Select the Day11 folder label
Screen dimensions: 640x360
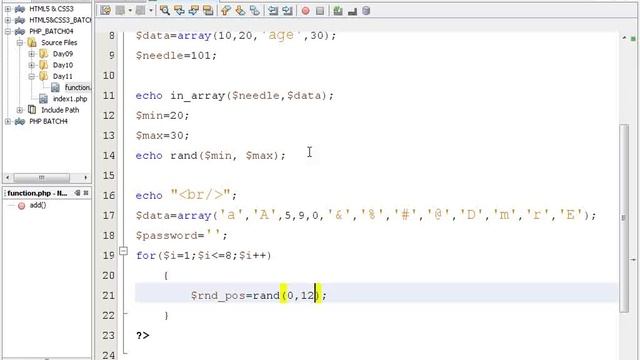62,76
